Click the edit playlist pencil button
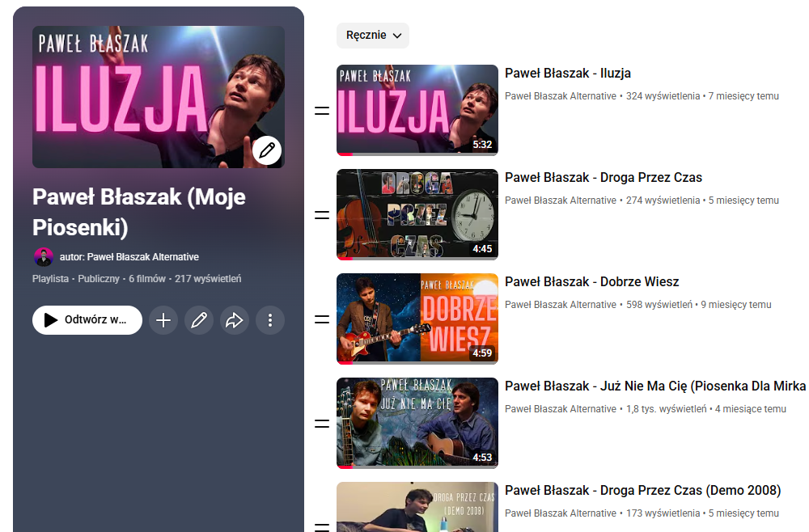The height and width of the screenshot is (532, 809). tap(199, 320)
